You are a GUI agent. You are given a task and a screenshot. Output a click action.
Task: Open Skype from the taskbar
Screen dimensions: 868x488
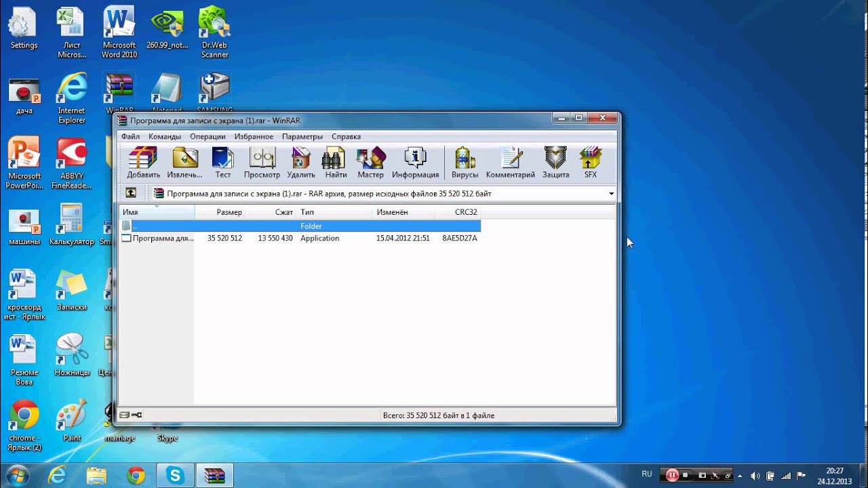coord(175,475)
